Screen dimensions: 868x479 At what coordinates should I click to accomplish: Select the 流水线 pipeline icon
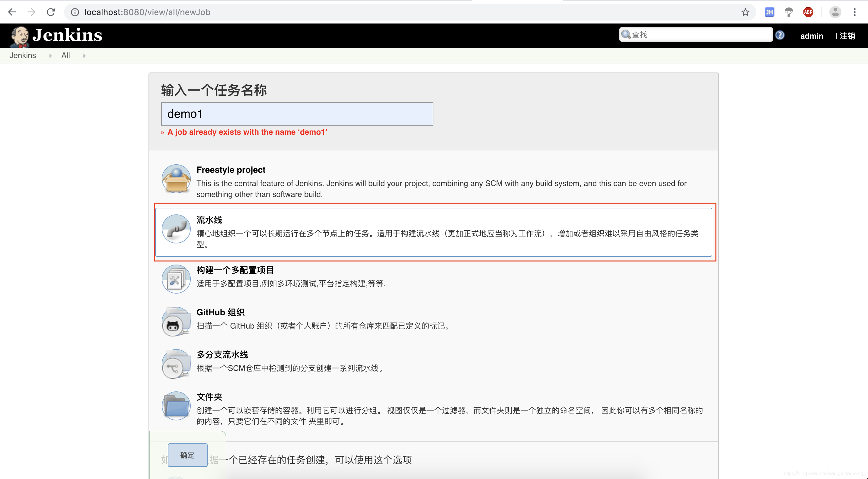tap(176, 229)
